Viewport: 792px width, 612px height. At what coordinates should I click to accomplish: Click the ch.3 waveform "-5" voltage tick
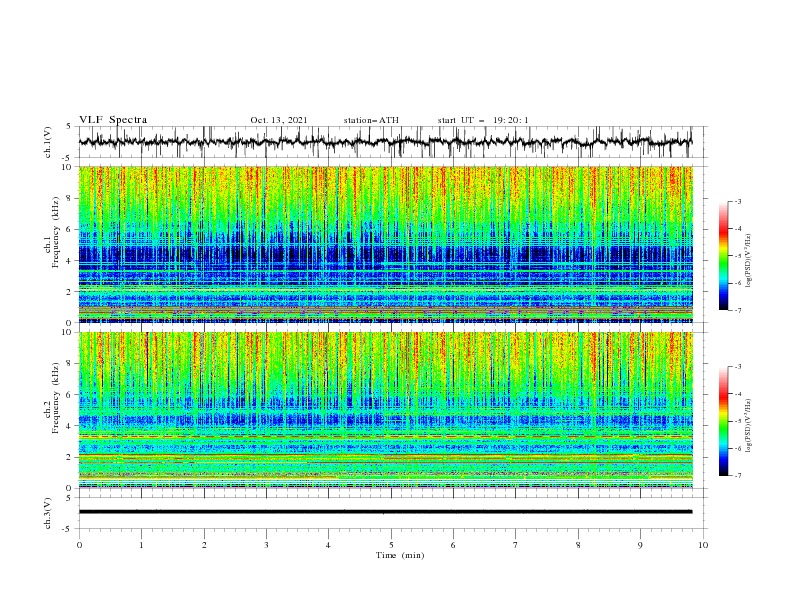(68, 529)
